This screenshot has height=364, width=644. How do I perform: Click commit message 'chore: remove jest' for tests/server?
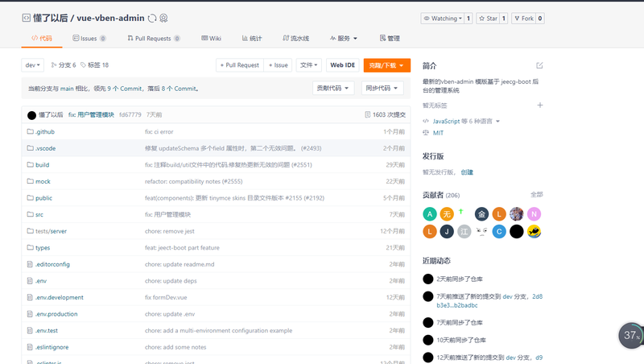pos(170,231)
